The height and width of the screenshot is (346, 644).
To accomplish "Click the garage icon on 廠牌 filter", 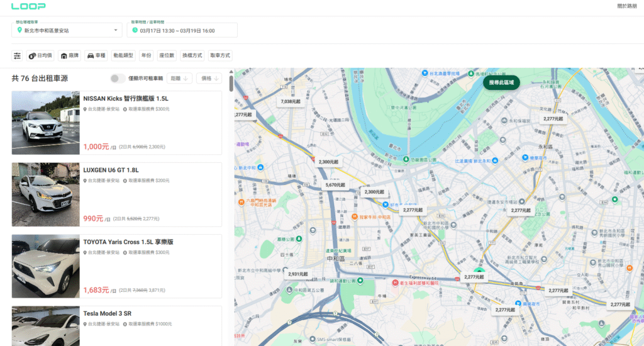I will tap(64, 55).
